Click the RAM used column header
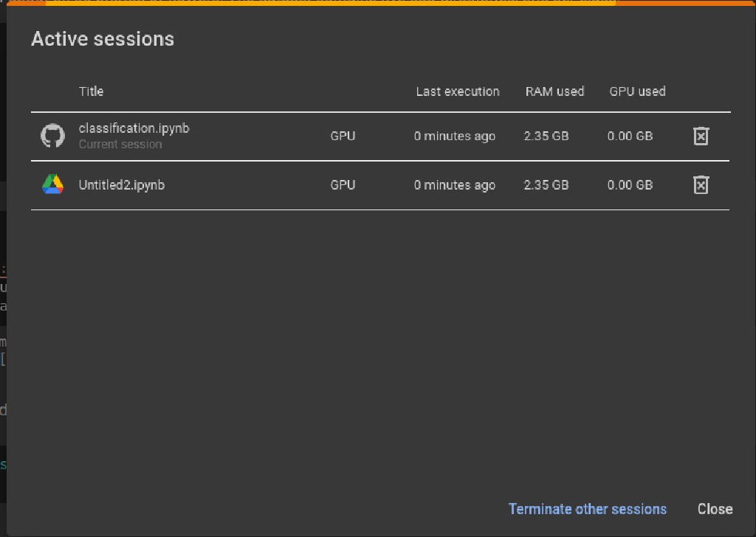The image size is (756, 537). [554, 91]
